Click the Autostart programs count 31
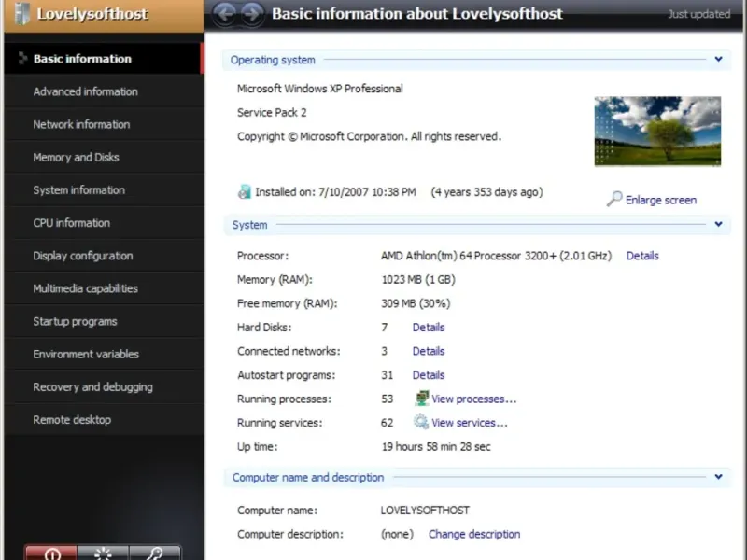 (x=387, y=375)
